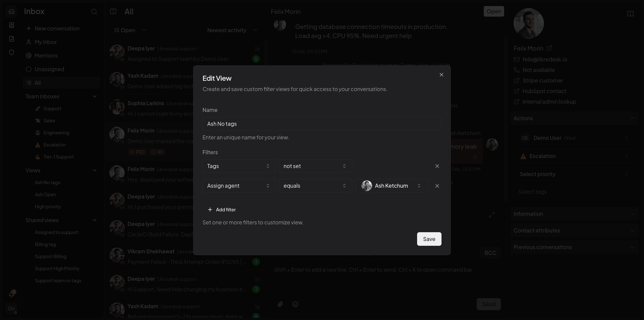Click Add filter

[222, 210]
